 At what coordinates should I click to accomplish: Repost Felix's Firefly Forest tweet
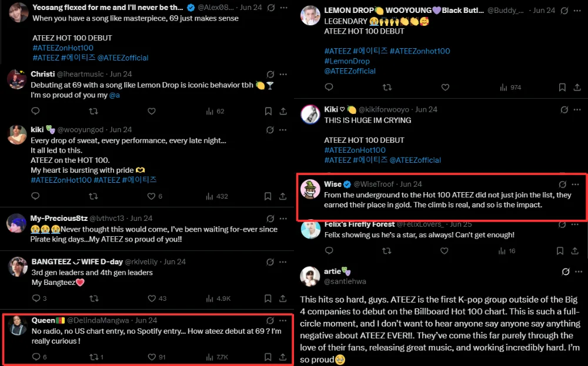coord(387,251)
